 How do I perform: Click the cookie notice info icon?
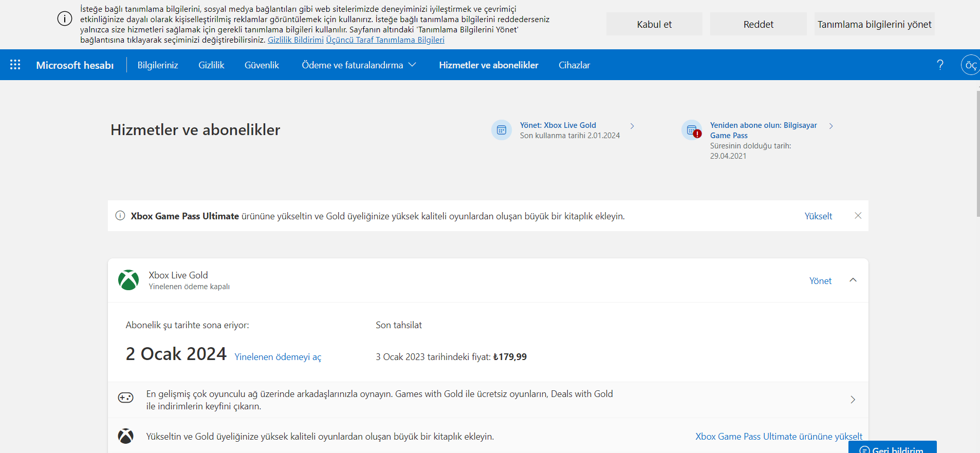(x=65, y=19)
